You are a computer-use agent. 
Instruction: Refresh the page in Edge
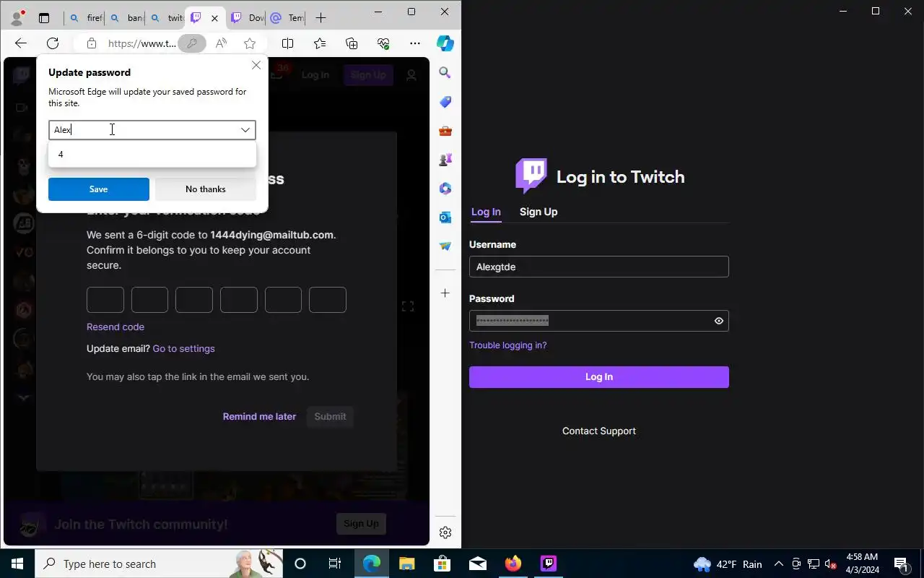53,43
